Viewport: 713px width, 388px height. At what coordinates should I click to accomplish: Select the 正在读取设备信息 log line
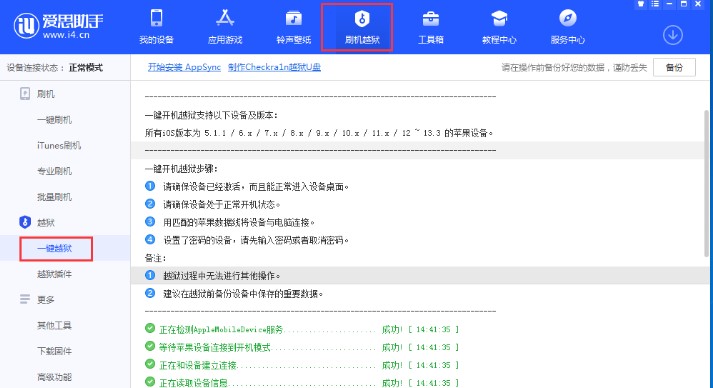(x=301, y=383)
